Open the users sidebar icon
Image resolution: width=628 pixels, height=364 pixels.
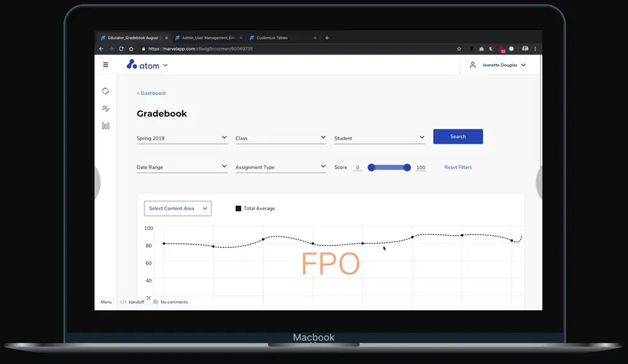click(105, 108)
